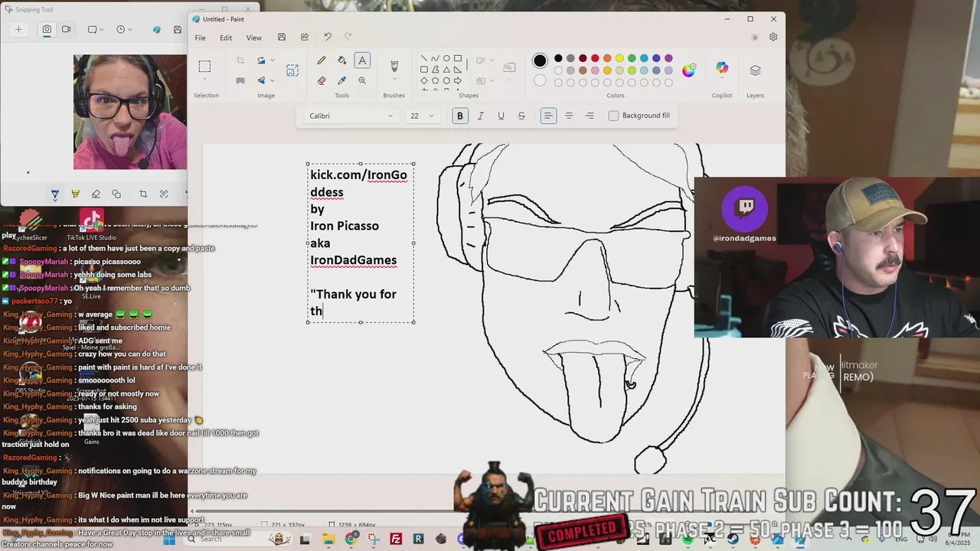Open the Calibri font family dropdown
Viewport: 980px width, 551px height.
click(351, 116)
